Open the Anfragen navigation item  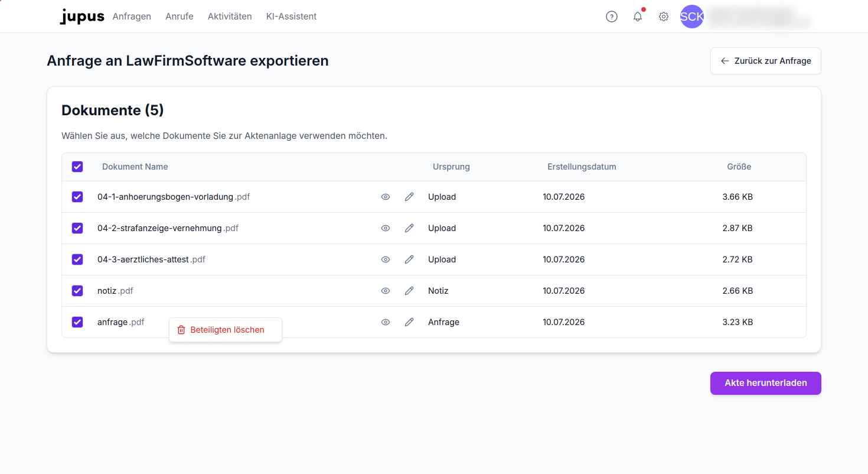pos(132,17)
